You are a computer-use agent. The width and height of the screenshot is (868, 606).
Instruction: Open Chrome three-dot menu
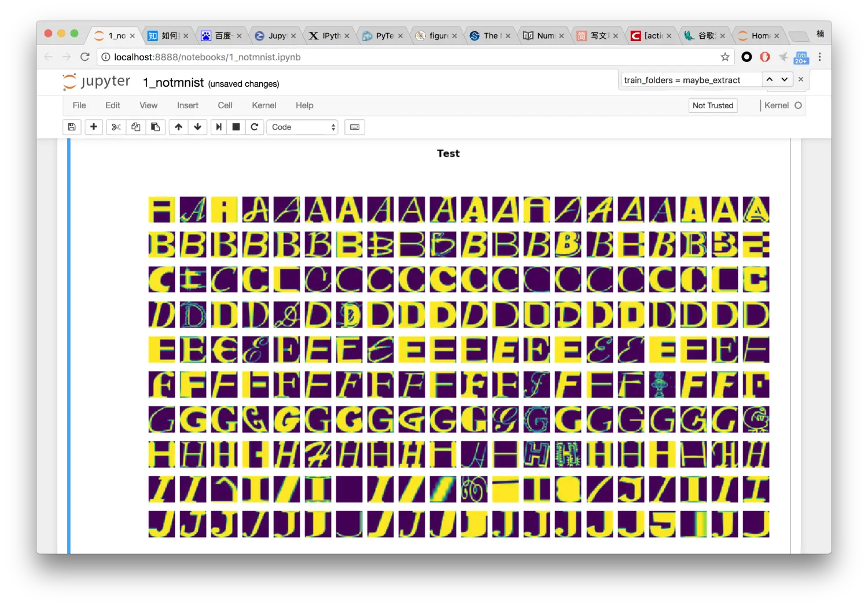pyautogui.click(x=819, y=57)
